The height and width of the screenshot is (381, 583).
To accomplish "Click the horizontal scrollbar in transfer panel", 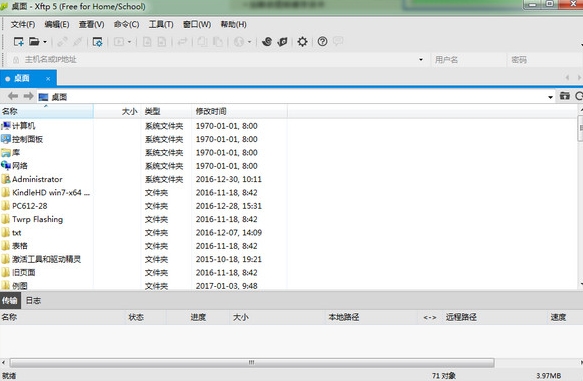I will [252, 362].
